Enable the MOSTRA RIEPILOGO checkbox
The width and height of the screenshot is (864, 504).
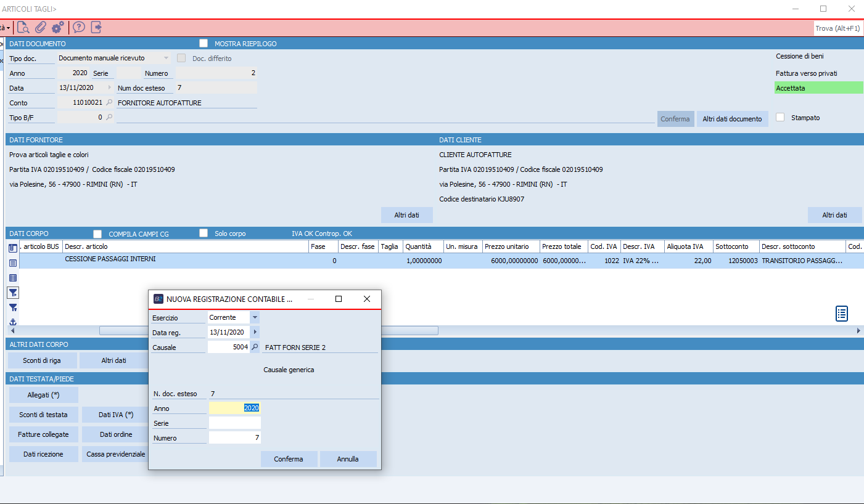point(204,44)
